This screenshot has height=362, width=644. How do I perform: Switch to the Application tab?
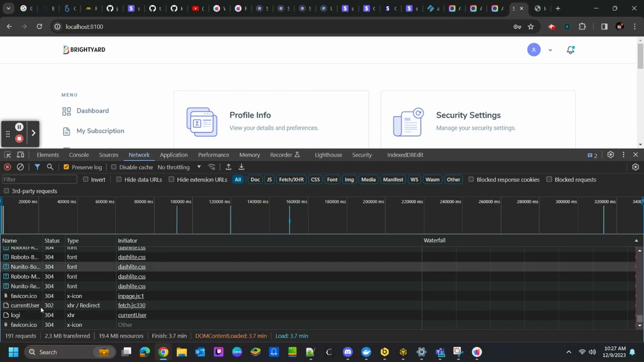coord(174,155)
